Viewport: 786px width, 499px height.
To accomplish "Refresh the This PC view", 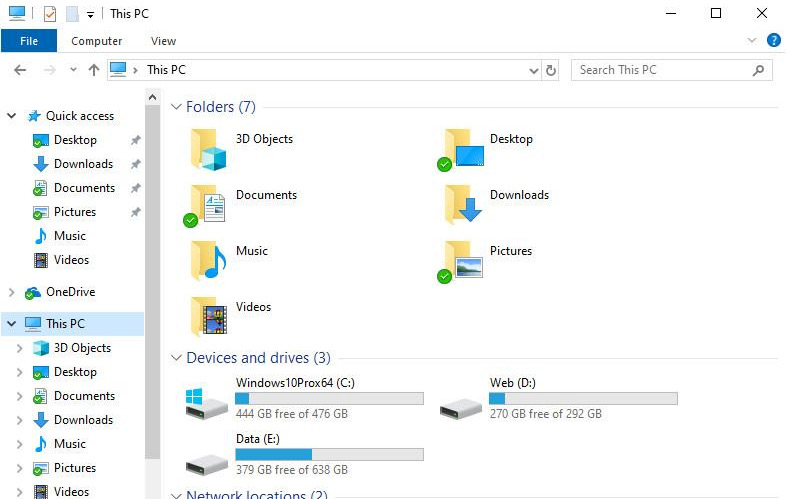I will click(x=550, y=70).
